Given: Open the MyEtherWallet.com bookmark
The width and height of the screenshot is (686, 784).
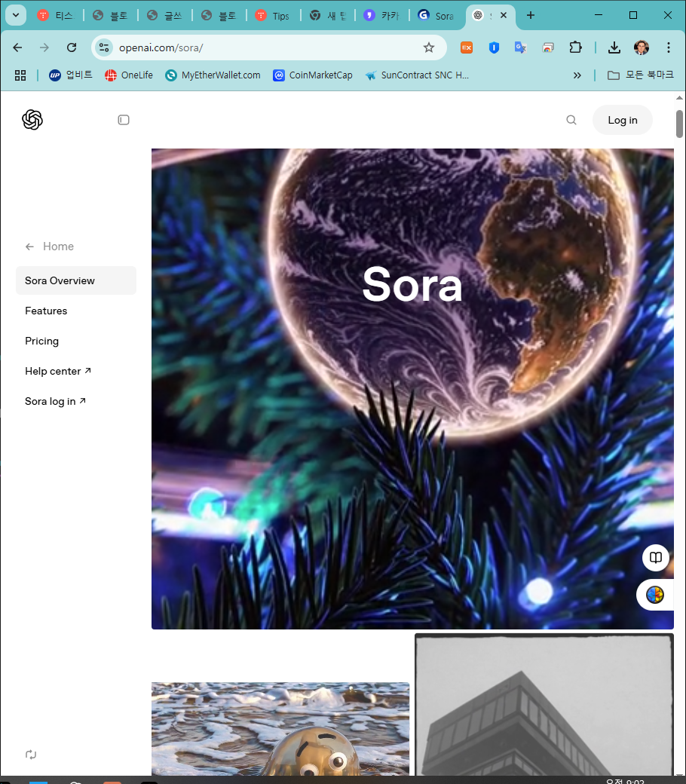Looking at the screenshot, I should pyautogui.click(x=213, y=75).
